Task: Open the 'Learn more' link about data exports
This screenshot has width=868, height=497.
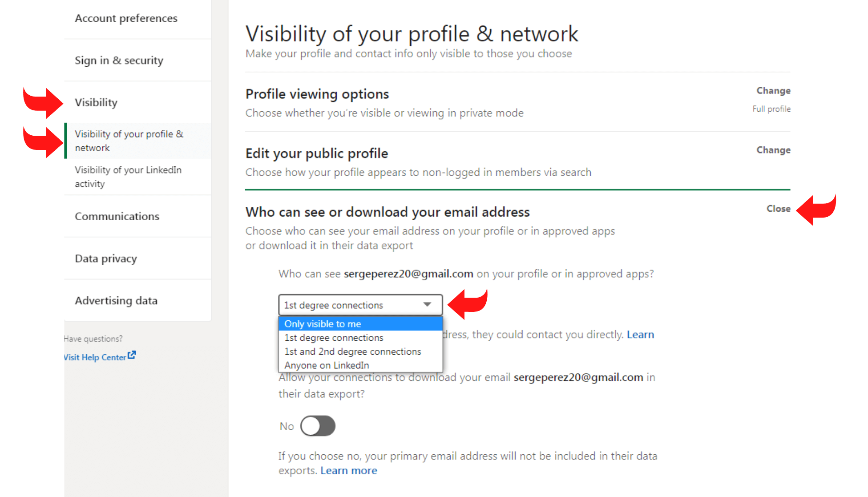Action: 348,470
